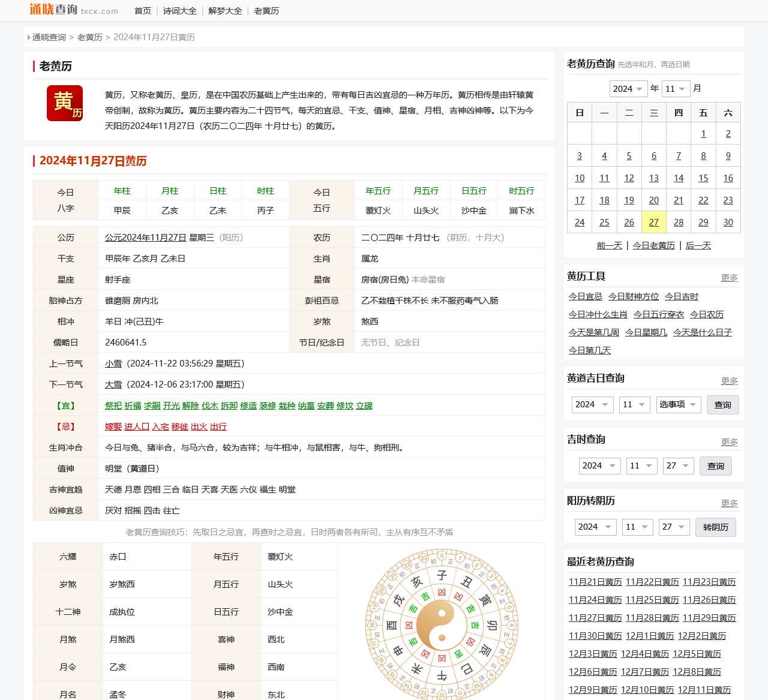768x700 pixels.
Task: Open the 选事项 dropdown
Action: [x=678, y=404]
